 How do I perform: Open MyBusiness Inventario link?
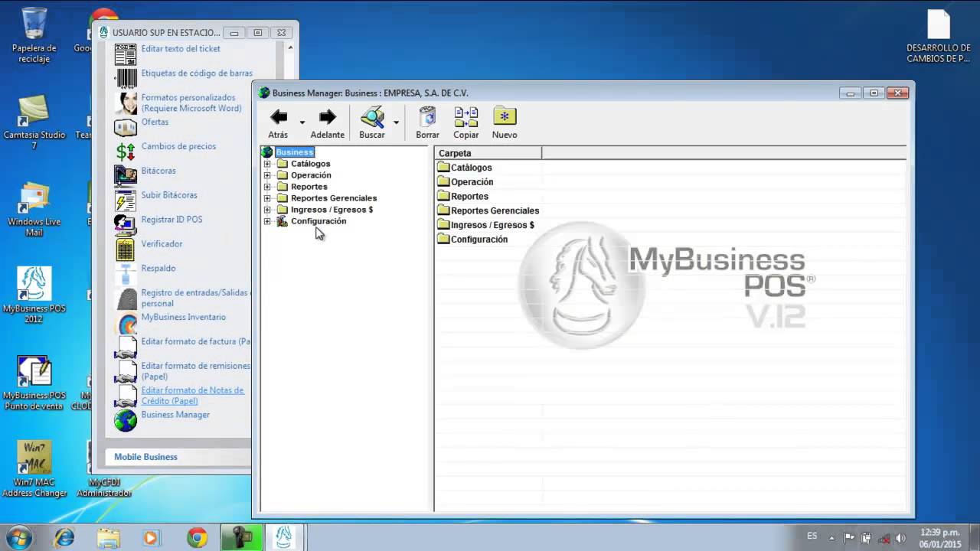(x=183, y=318)
